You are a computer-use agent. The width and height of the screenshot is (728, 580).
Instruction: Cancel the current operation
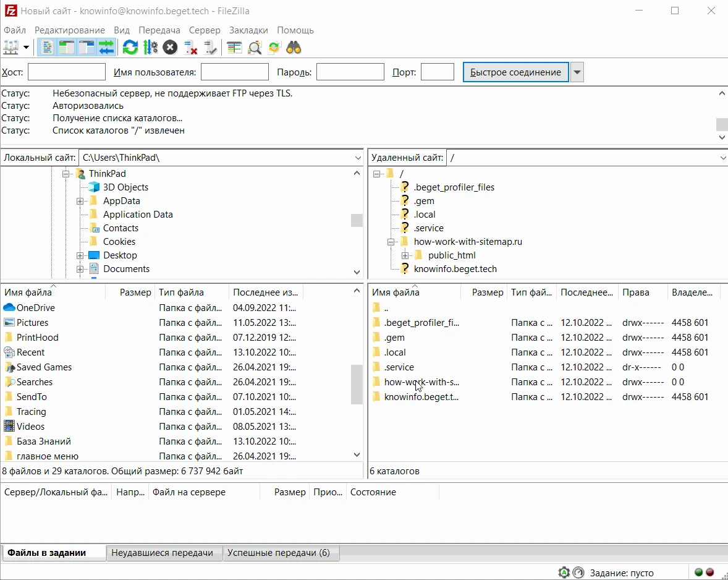coord(170,47)
